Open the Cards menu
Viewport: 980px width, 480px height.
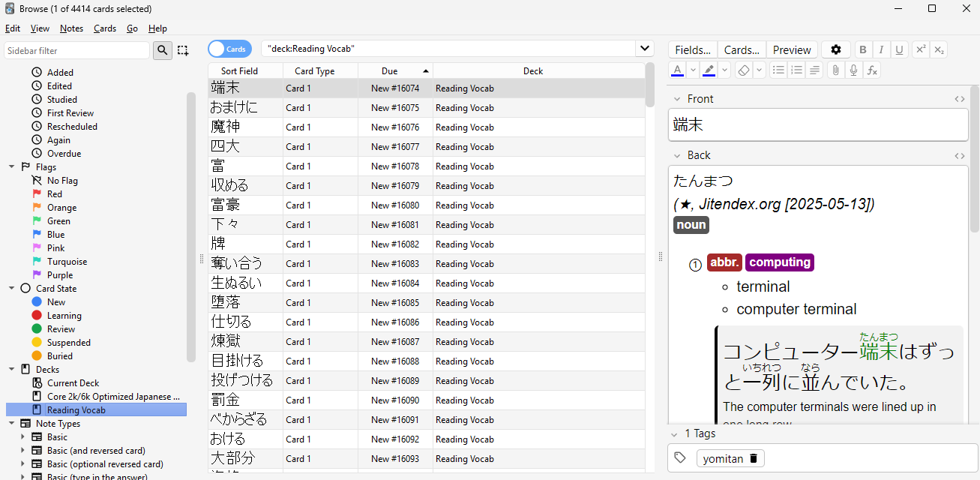coord(105,28)
